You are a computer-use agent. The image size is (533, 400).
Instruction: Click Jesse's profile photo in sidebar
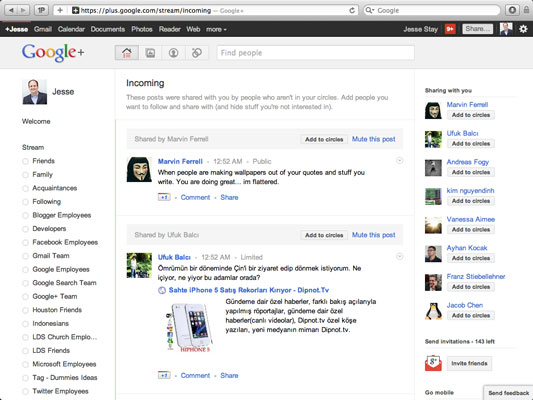(x=35, y=92)
